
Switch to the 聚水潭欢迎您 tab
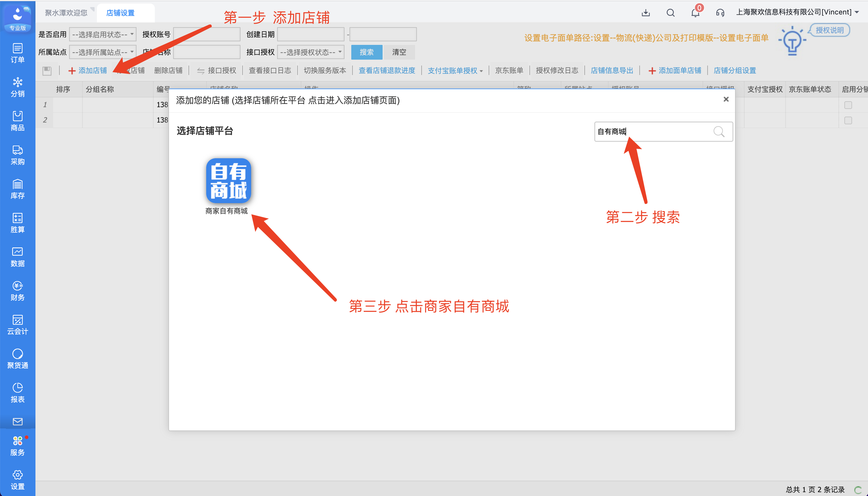[x=66, y=13]
